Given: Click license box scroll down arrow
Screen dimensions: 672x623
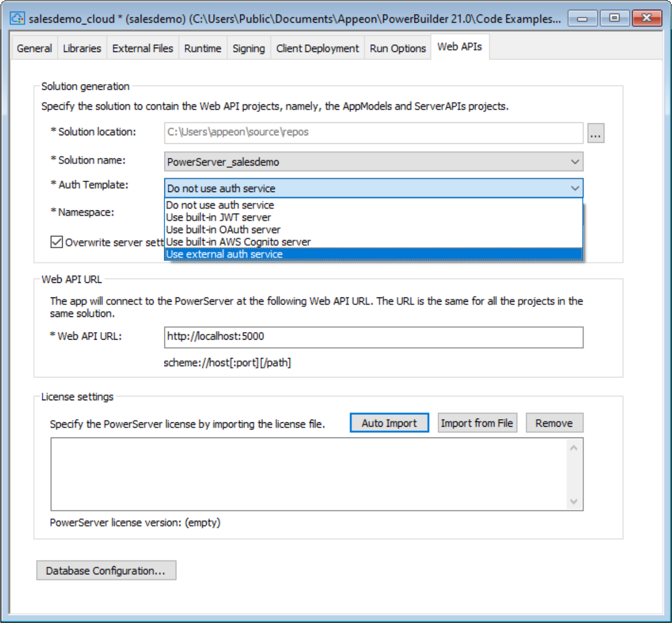Looking at the screenshot, I should [x=574, y=501].
